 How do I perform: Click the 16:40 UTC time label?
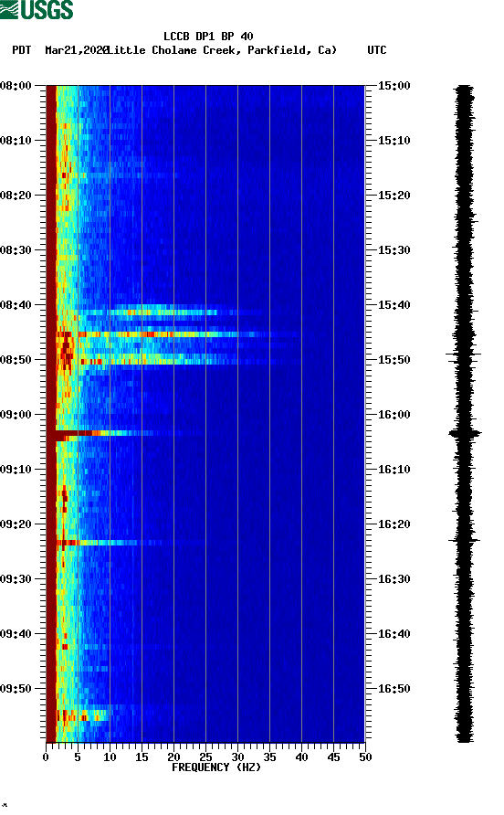click(394, 634)
